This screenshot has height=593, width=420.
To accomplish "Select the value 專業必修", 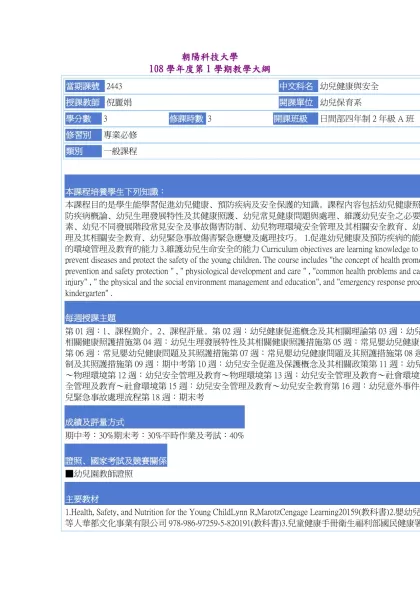I will pos(120,135).
